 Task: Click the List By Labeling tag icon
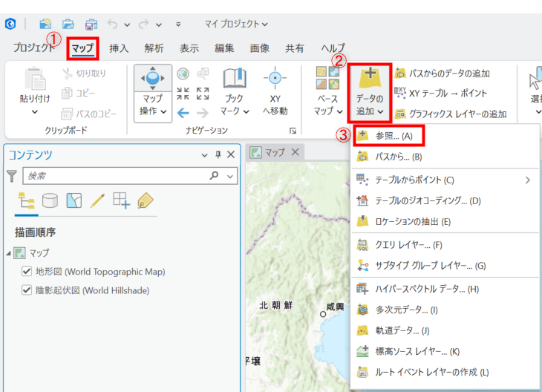[146, 201]
